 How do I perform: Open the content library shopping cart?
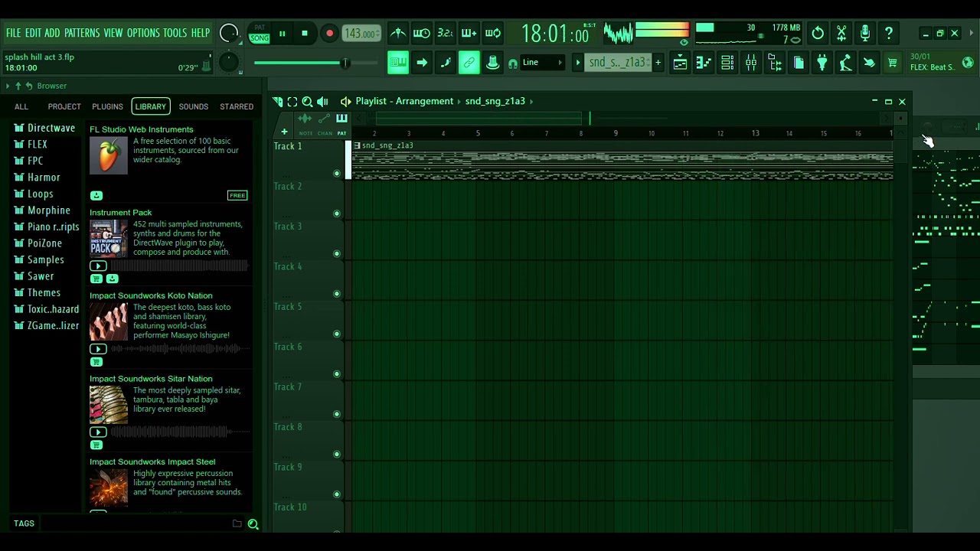coord(893,63)
